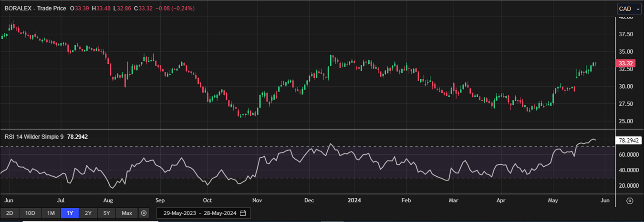
Task: Click the 40.0000 RSI axis label
Action: click(628, 170)
